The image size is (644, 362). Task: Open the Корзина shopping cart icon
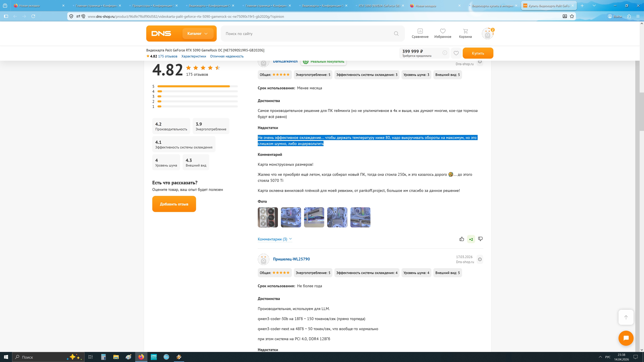tap(465, 31)
